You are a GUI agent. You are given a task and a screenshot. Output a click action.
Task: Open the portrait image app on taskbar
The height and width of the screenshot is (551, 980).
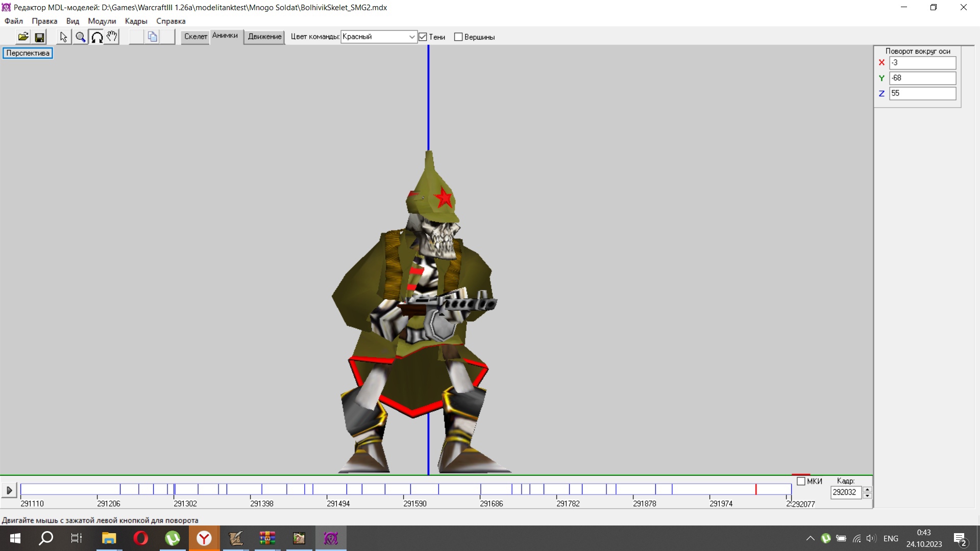[x=299, y=538]
